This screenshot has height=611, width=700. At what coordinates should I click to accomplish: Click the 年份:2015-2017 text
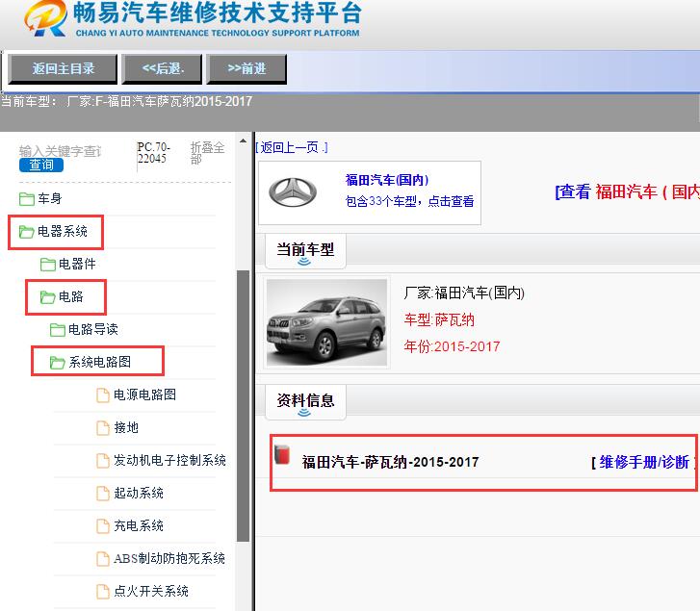click(452, 346)
